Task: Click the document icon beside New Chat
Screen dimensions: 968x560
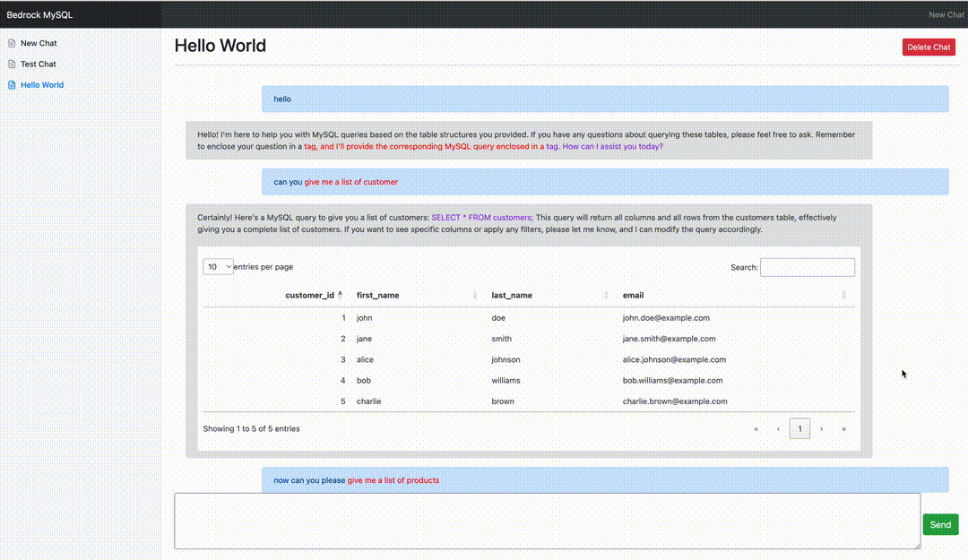Action: 10,43
